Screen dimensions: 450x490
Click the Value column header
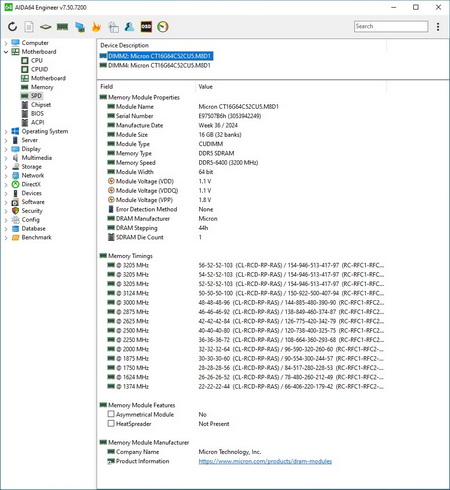tap(205, 87)
